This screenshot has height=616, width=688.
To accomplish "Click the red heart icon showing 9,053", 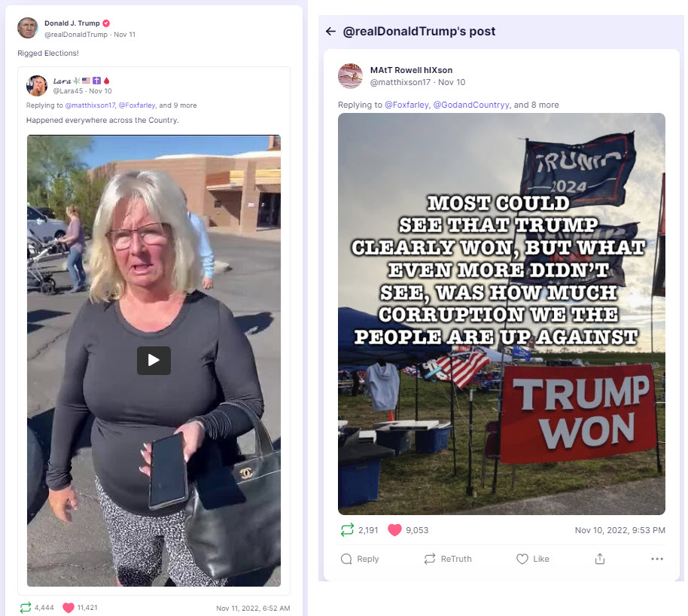I will (394, 530).
